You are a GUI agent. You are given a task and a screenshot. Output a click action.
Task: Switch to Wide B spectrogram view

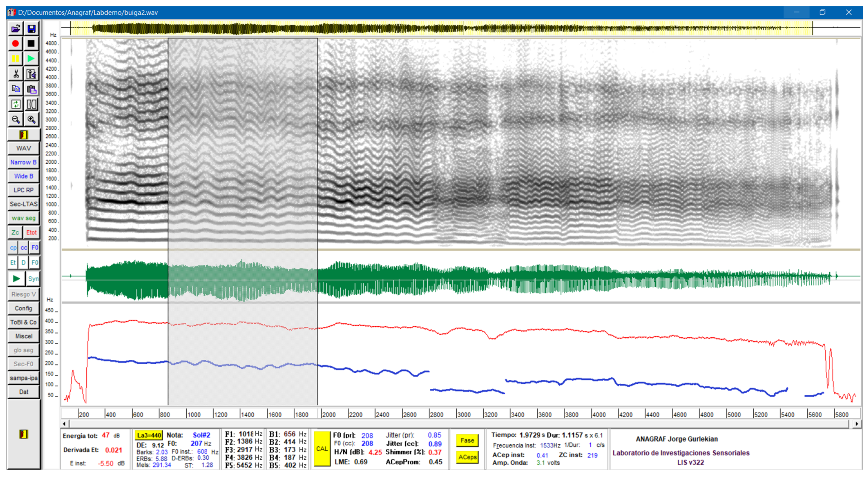[x=23, y=176]
